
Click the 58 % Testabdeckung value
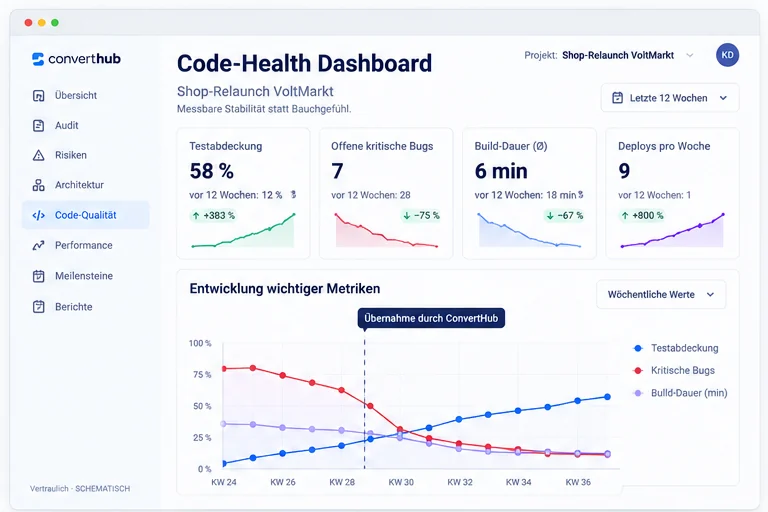[x=212, y=171]
